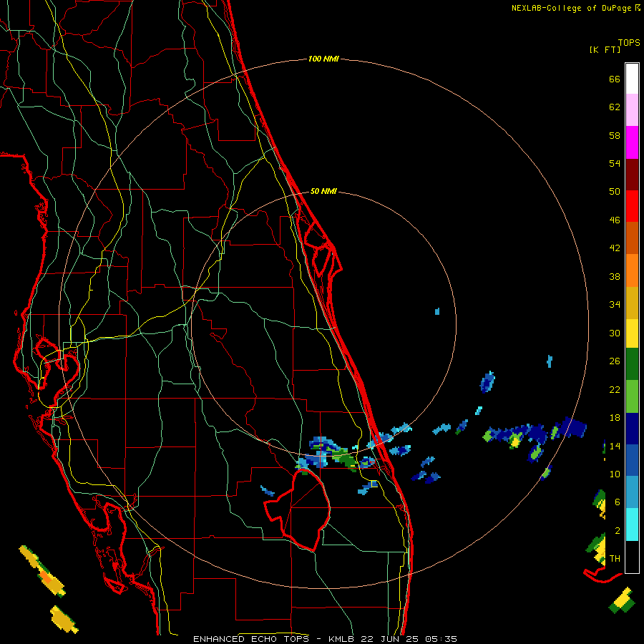644x644 pixels.
Task: Choose the navy blue legend band
Action: pyautogui.click(x=632, y=429)
